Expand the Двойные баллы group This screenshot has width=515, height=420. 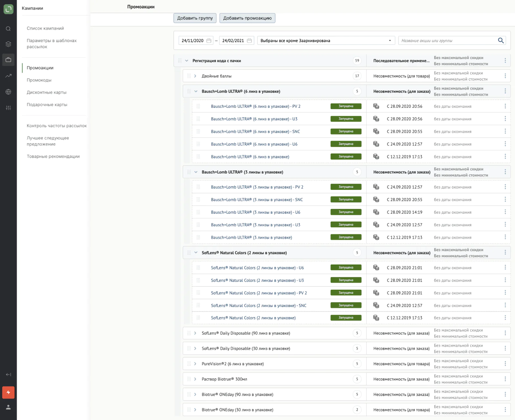[x=195, y=76]
